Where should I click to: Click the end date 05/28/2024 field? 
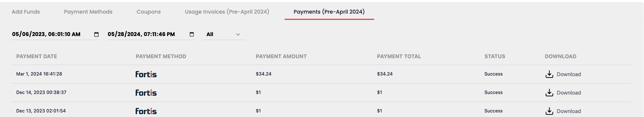click(x=141, y=34)
